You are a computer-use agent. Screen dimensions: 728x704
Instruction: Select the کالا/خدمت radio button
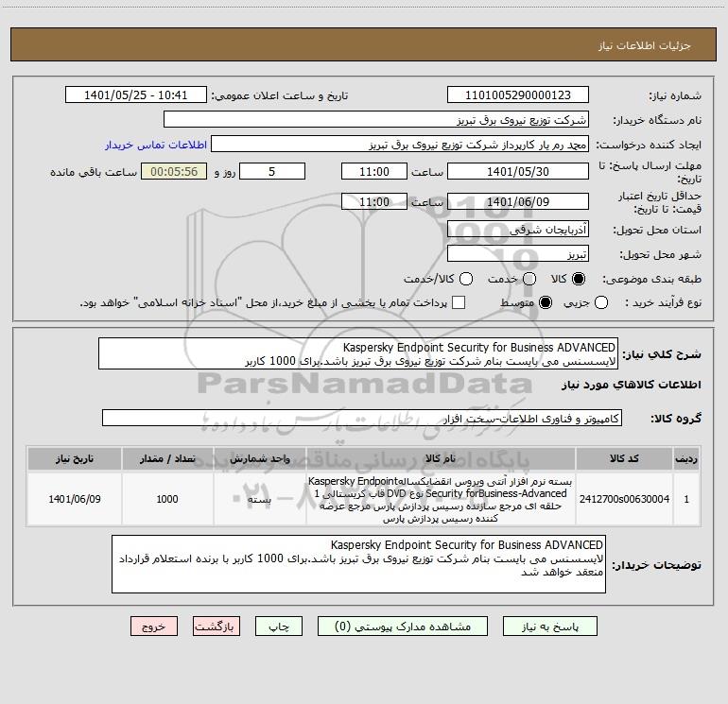coord(466,279)
